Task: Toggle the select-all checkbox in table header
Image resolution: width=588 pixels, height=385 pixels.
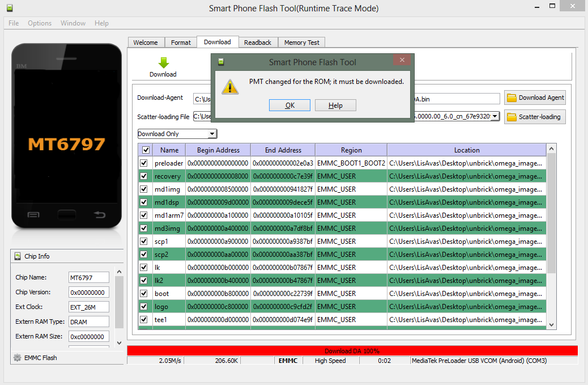Action: pyautogui.click(x=146, y=150)
